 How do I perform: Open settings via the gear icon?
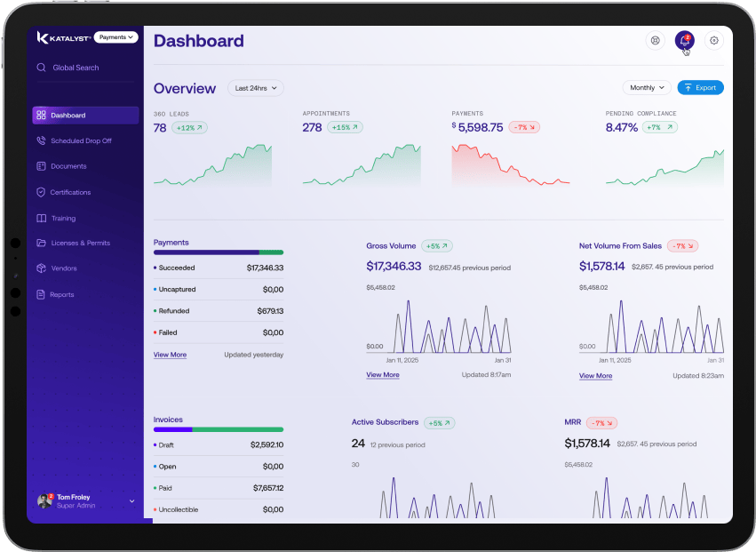713,40
